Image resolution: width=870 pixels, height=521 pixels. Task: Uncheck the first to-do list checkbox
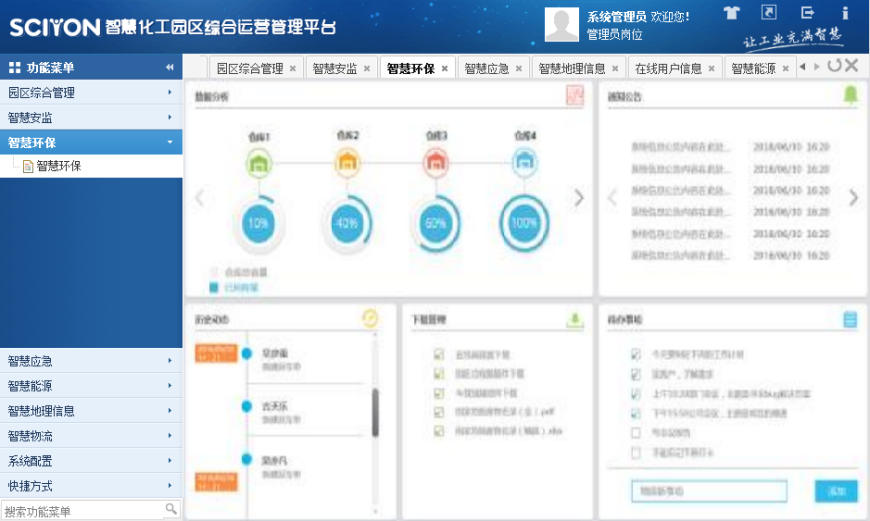[635, 355]
